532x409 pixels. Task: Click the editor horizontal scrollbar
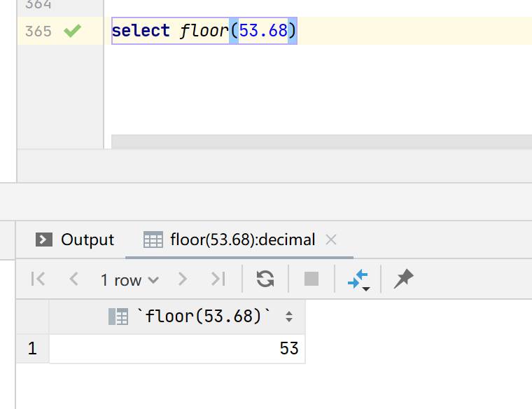point(321,141)
